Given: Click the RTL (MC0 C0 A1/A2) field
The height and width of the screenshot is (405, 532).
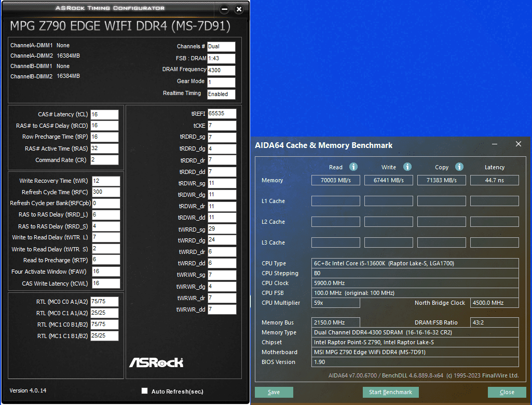Looking at the screenshot, I should click(x=104, y=302).
